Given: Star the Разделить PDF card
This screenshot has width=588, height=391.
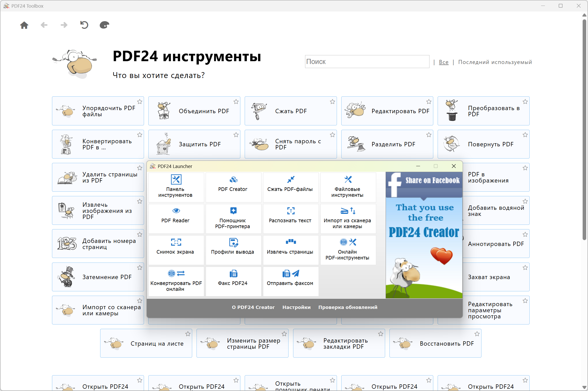Looking at the screenshot, I should [x=429, y=135].
